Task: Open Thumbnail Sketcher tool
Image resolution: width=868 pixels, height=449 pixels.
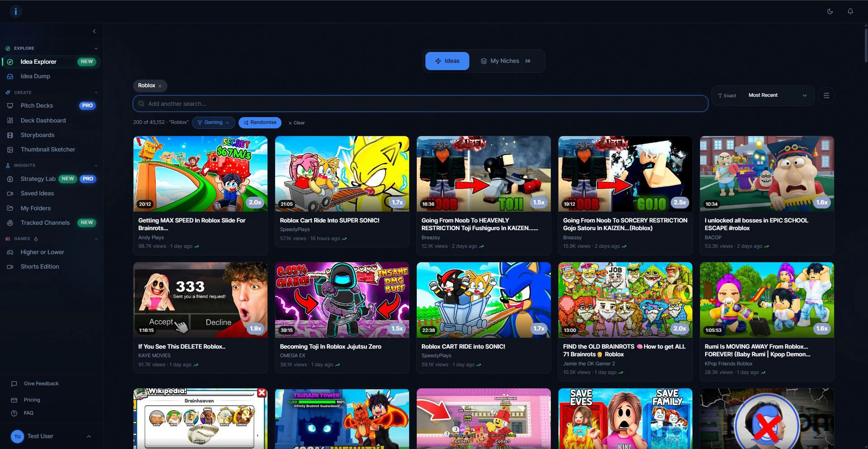Action: 48,150
